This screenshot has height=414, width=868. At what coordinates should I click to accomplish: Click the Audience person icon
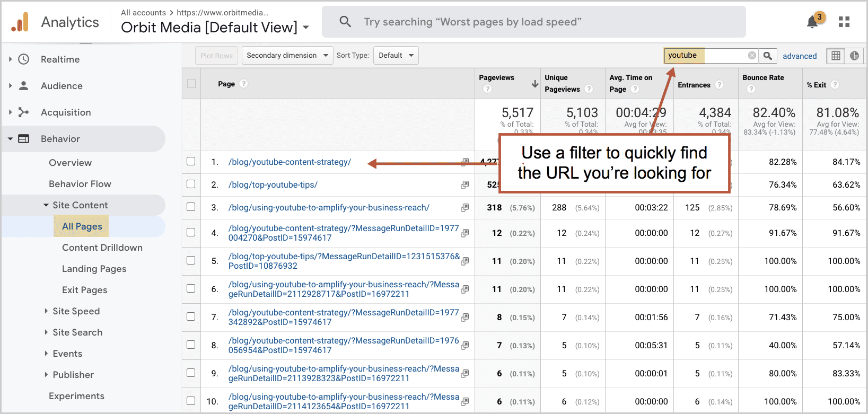24,86
